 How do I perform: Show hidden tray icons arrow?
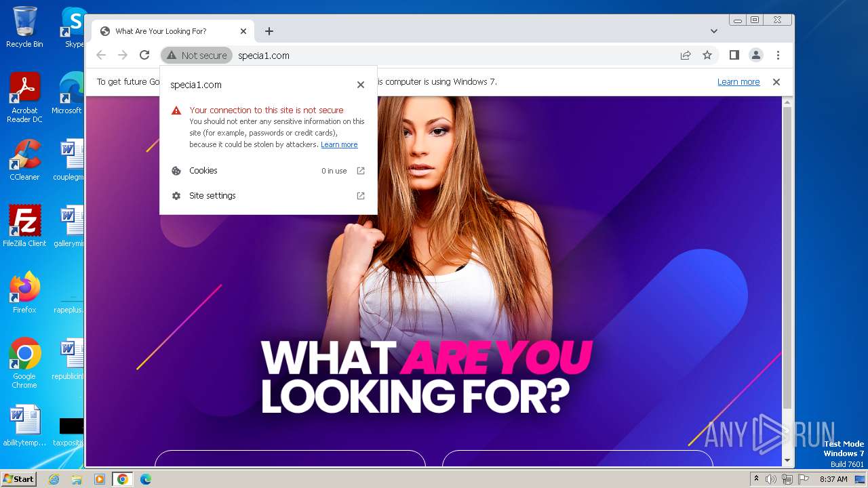click(756, 479)
